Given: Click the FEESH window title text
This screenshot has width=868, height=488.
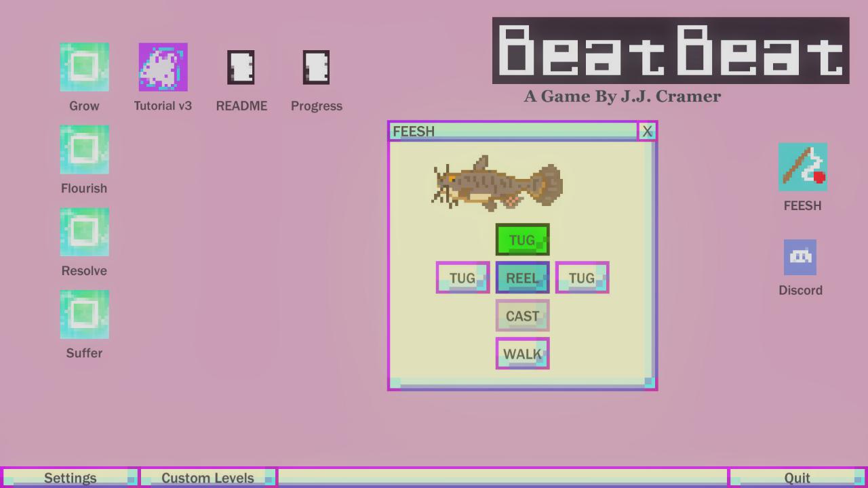Looking at the screenshot, I should [x=414, y=131].
